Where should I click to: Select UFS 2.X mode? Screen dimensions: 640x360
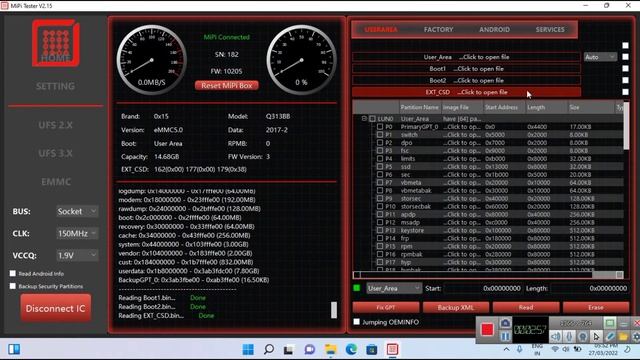(56, 125)
